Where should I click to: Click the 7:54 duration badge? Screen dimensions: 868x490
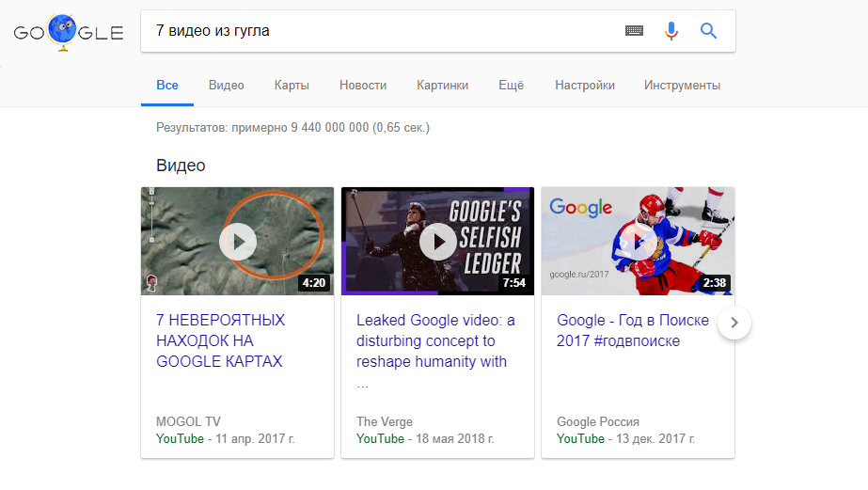514,283
